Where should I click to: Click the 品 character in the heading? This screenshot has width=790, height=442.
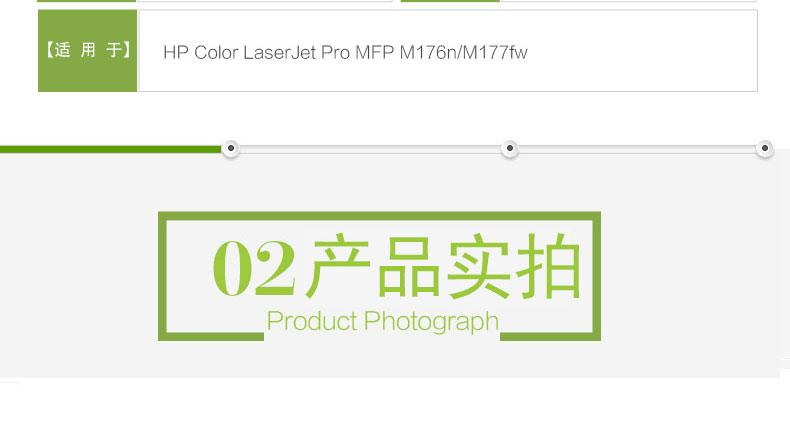point(409,267)
